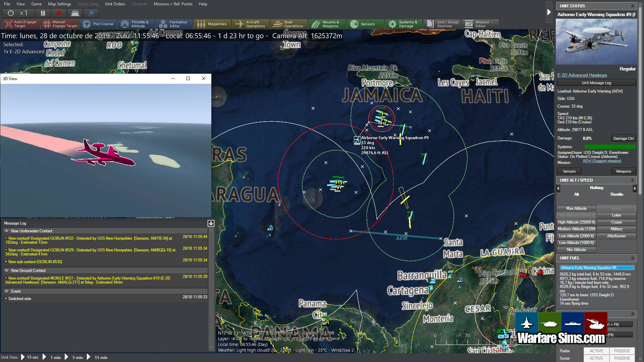Collapse the UNIT FUEL section

coord(632,258)
